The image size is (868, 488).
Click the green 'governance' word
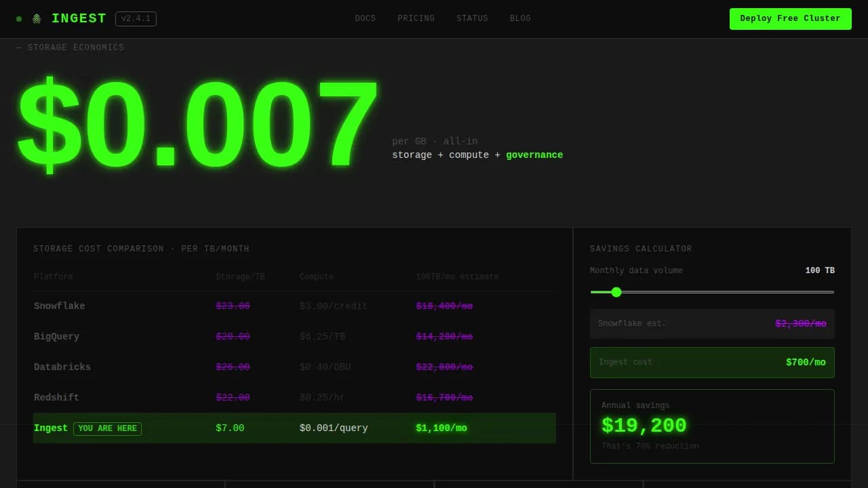coord(534,155)
